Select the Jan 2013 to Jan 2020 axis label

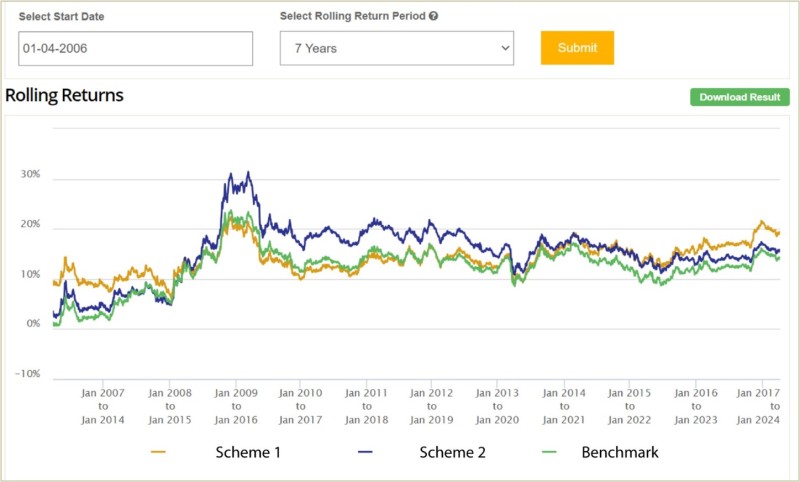coord(499,407)
